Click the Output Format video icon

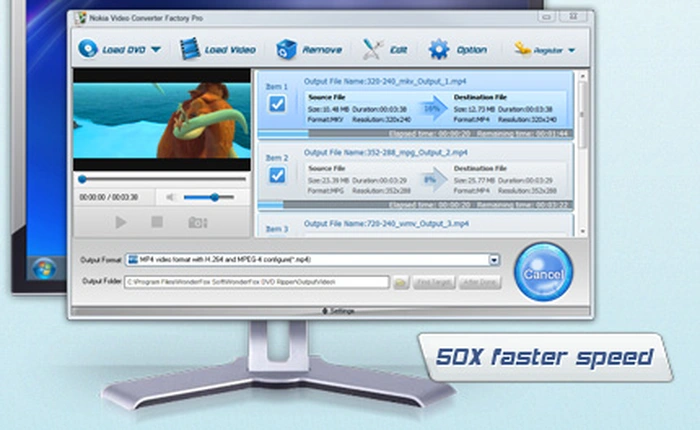pyautogui.click(x=133, y=259)
